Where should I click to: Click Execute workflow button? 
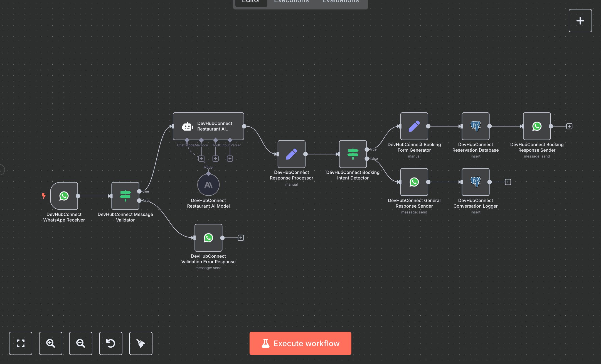pyautogui.click(x=300, y=343)
